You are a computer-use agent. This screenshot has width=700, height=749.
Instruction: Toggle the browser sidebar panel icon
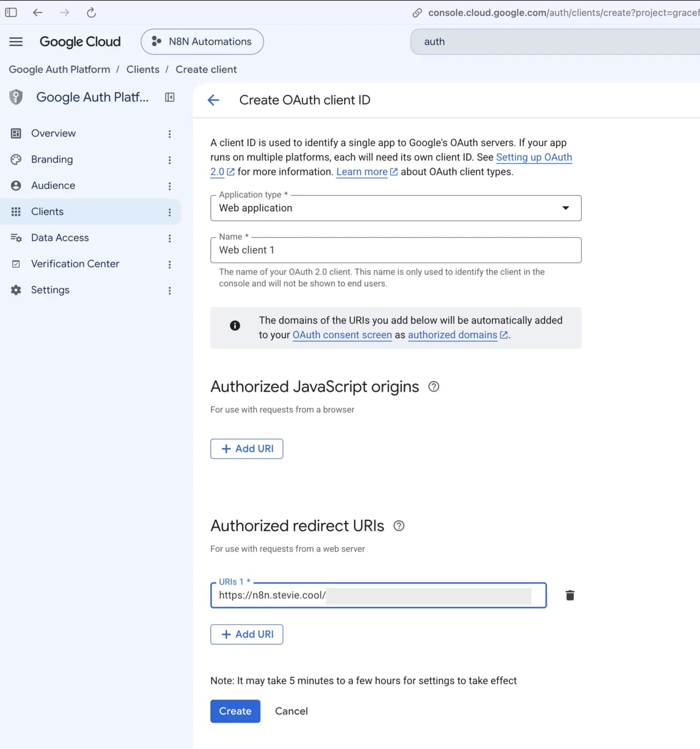[x=11, y=12]
